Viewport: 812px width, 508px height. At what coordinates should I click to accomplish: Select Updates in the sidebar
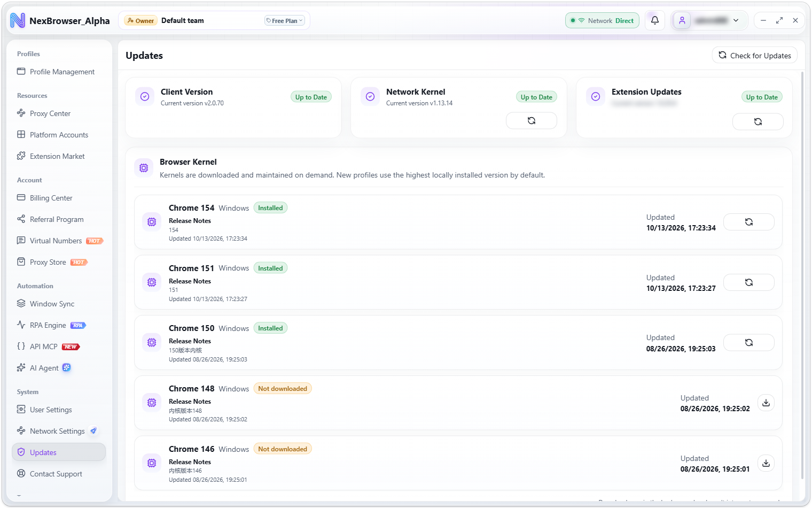click(x=59, y=452)
